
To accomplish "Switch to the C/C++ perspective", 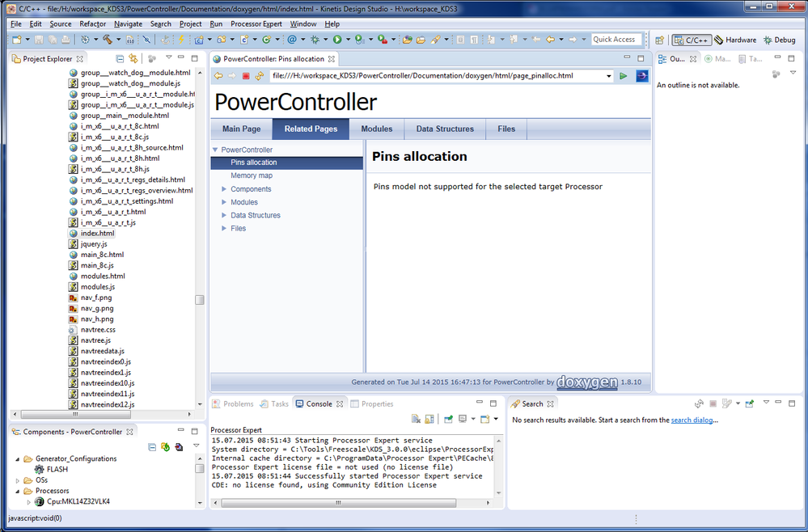I will tap(692, 40).
